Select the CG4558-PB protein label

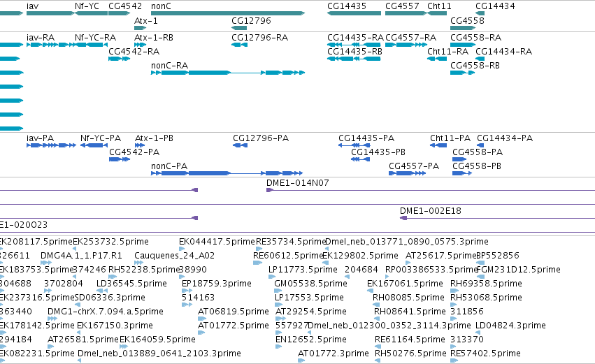click(477, 166)
